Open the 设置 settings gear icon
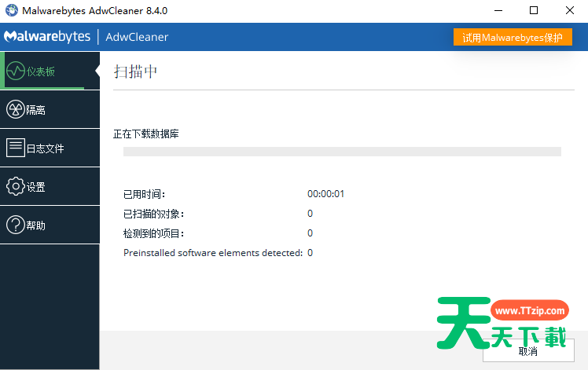588x370 pixels. coord(16,186)
